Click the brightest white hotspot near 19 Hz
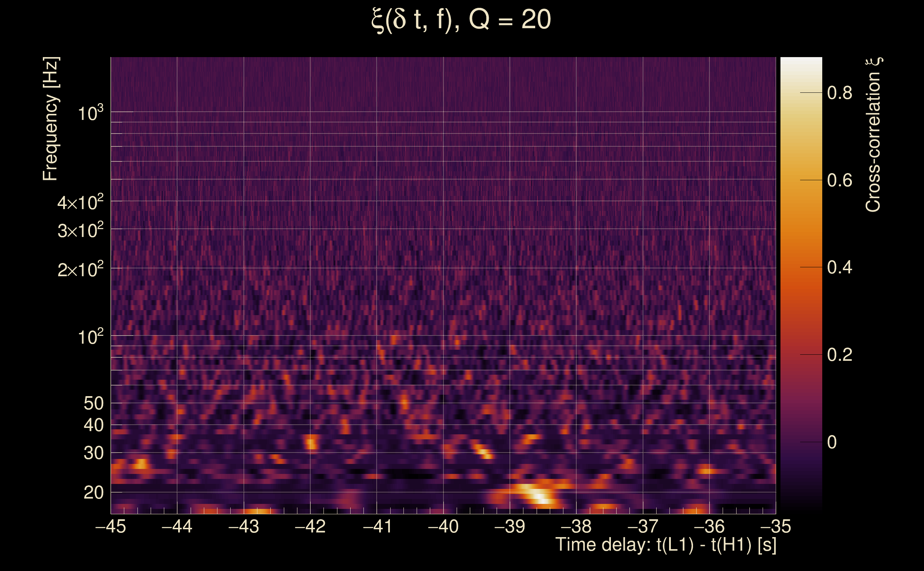The image size is (924, 571). 539,498
